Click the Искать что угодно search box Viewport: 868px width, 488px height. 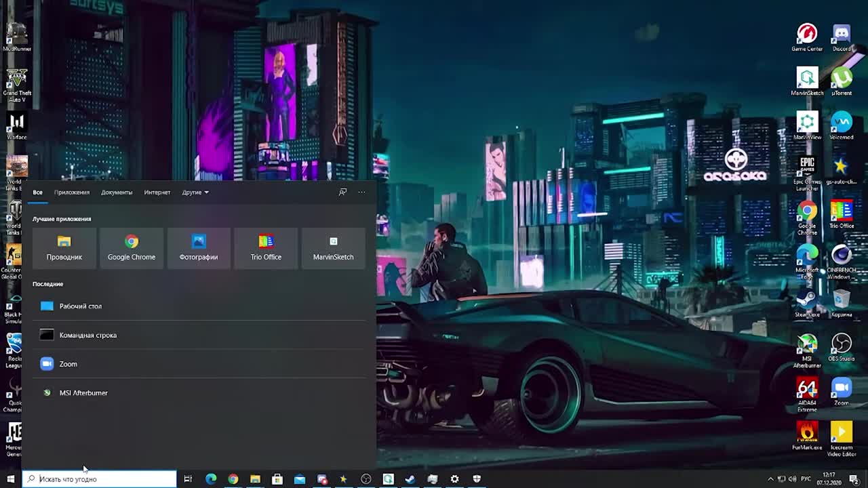coord(100,479)
